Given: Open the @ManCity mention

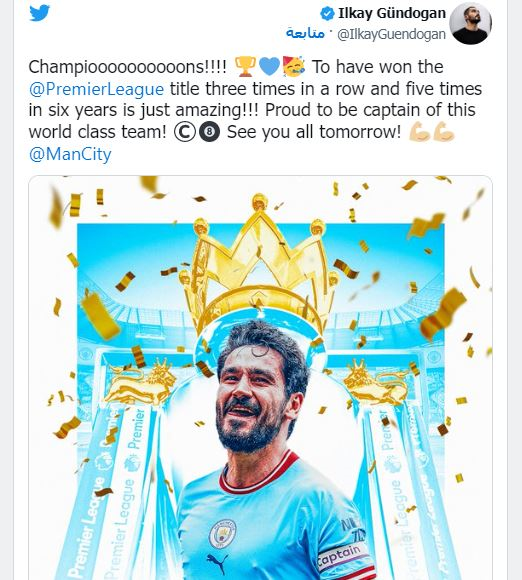Looking at the screenshot, I should pos(70,154).
